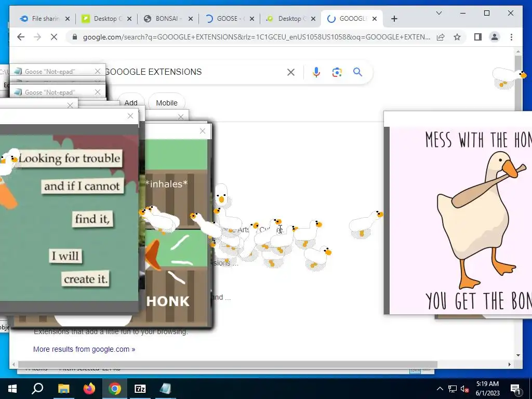The height and width of the screenshot is (399, 532).
Task: Close second Goose Not-epad window
Action: [98, 92]
